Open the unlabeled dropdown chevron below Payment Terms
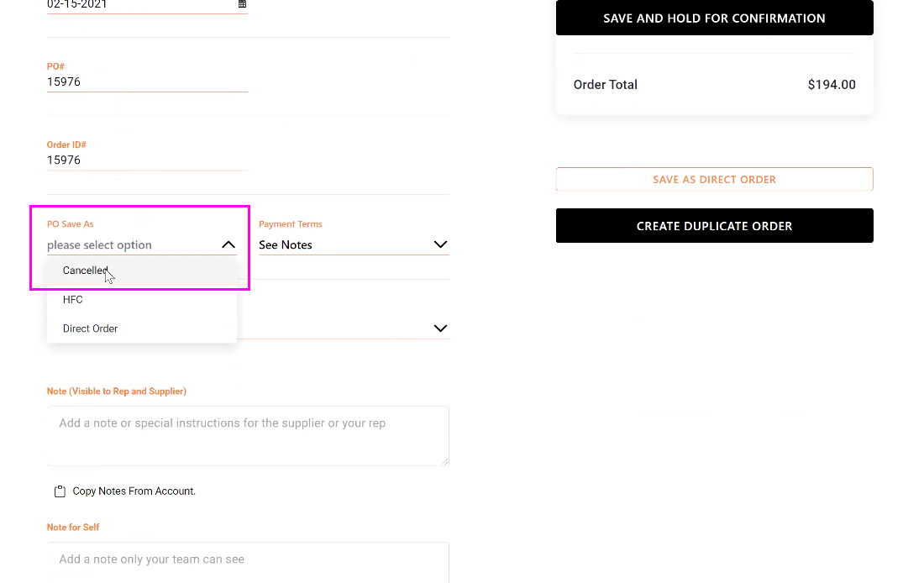Screen dimensions: 924x583 click(x=440, y=328)
